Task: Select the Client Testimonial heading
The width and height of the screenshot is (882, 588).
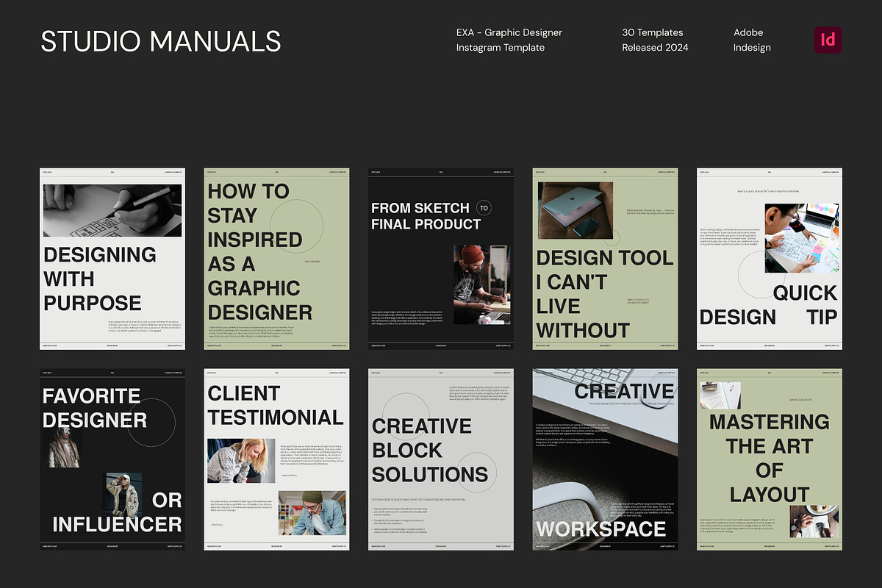Action: (x=276, y=405)
